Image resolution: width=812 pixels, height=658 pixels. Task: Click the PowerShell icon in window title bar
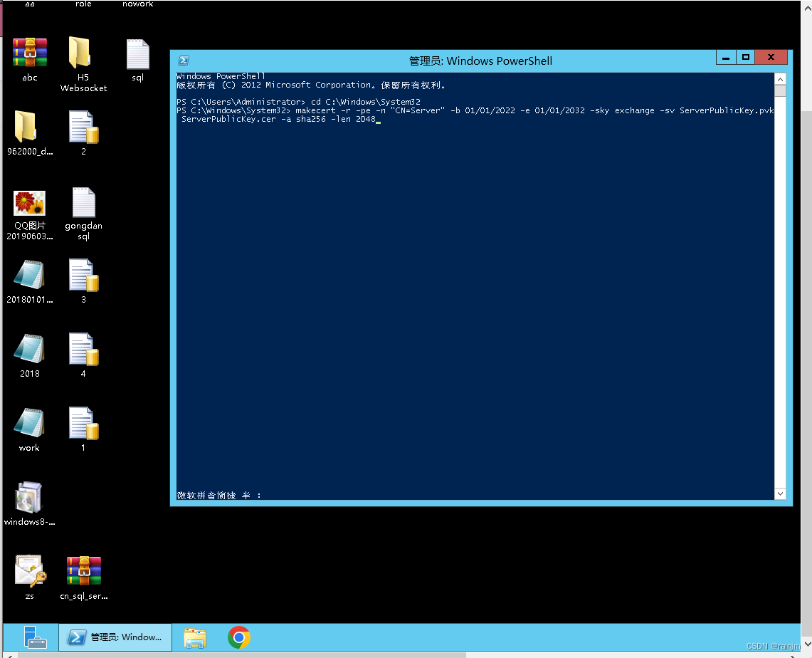click(x=183, y=61)
